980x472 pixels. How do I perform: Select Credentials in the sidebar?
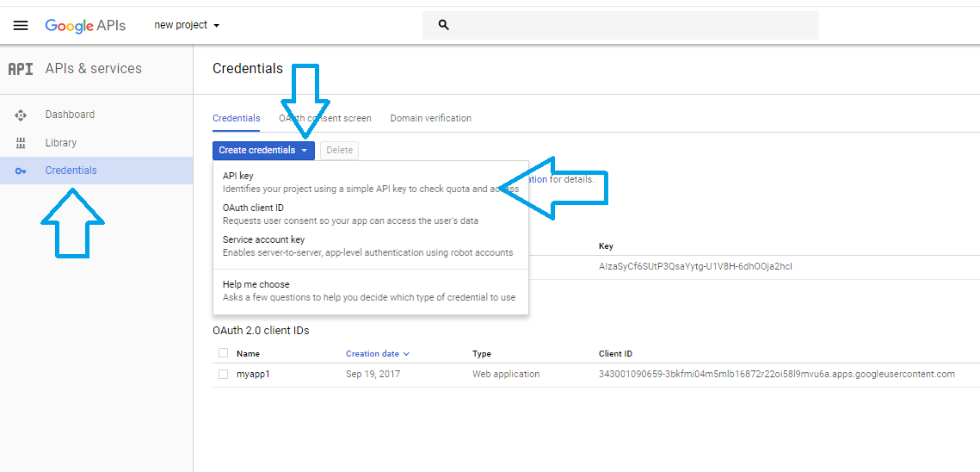pos(96,171)
